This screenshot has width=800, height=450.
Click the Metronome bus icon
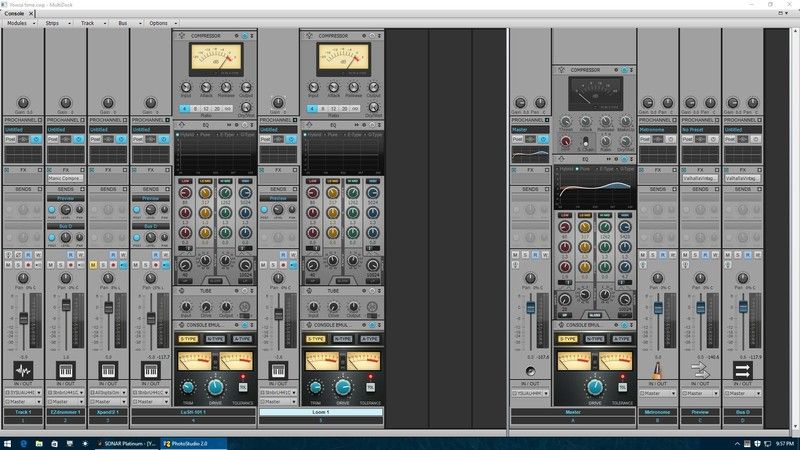coord(658,370)
